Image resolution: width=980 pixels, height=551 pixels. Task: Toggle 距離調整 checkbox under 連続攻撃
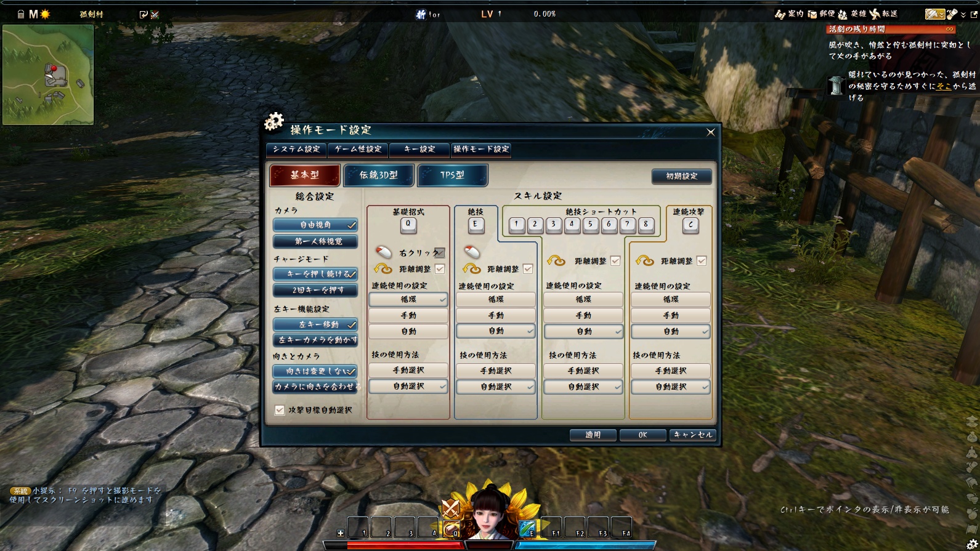click(x=702, y=261)
